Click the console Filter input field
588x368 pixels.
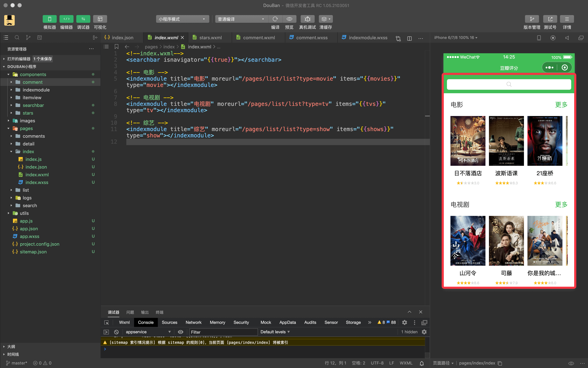[223, 332]
